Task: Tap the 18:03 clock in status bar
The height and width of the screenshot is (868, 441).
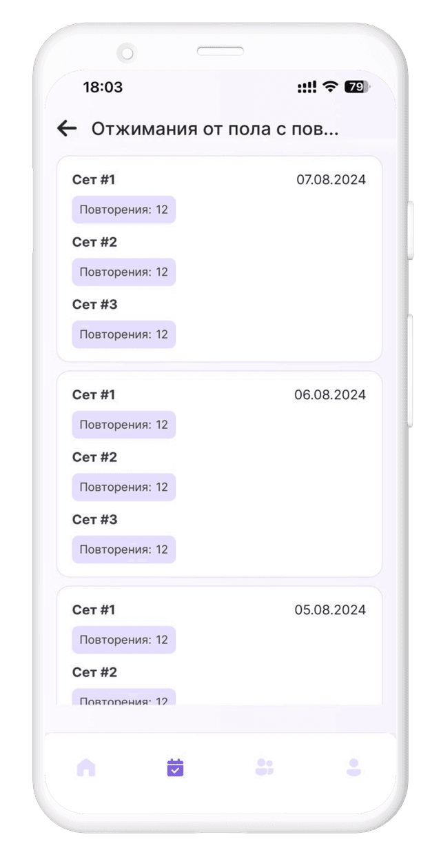Action: [x=103, y=88]
